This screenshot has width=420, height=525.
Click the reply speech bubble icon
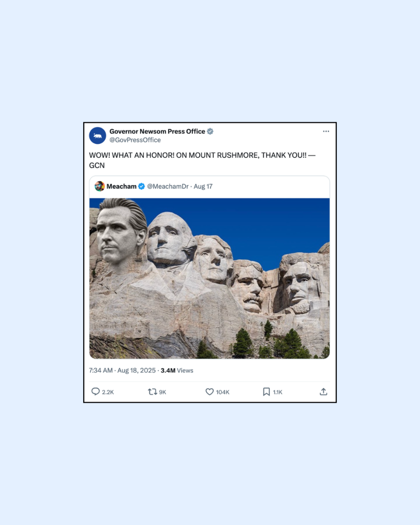coord(95,392)
